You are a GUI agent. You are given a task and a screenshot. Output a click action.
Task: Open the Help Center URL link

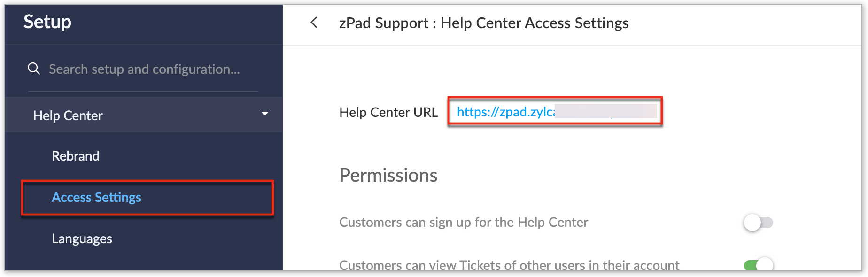click(x=505, y=112)
